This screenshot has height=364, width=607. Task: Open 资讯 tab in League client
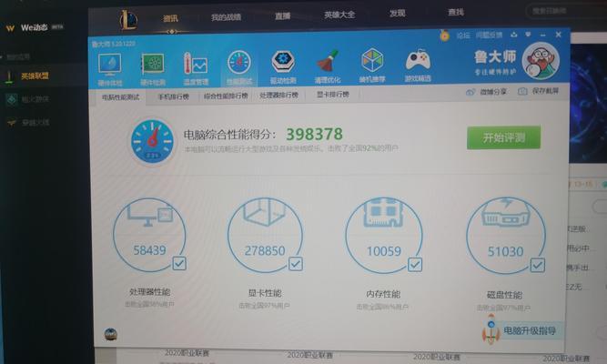tap(170, 18)
